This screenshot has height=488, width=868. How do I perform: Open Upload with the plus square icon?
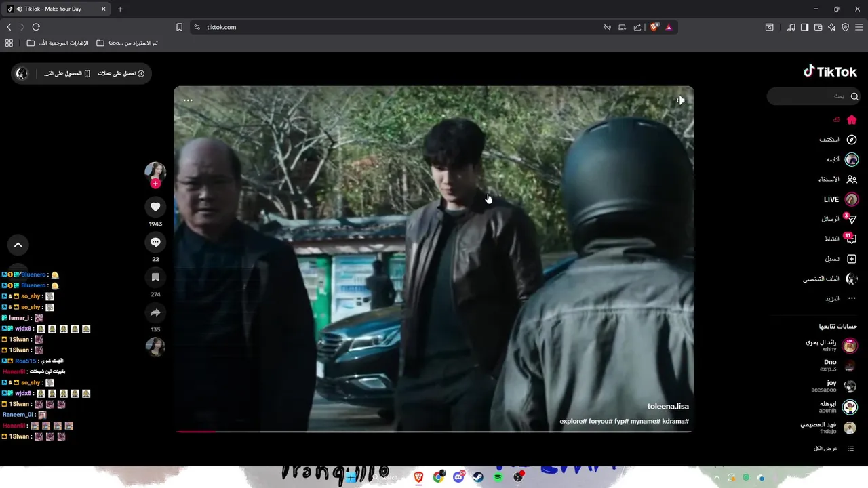pyautogui.click(x=852, y=259)
